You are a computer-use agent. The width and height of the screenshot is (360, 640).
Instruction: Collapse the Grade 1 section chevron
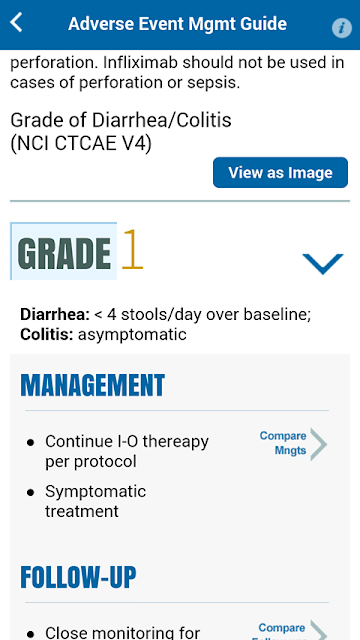click(x=323, y=264)
